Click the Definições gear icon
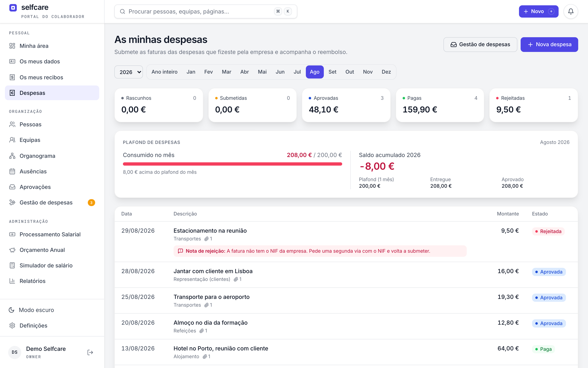Screen dimensions: 588x368 point(12,325)
